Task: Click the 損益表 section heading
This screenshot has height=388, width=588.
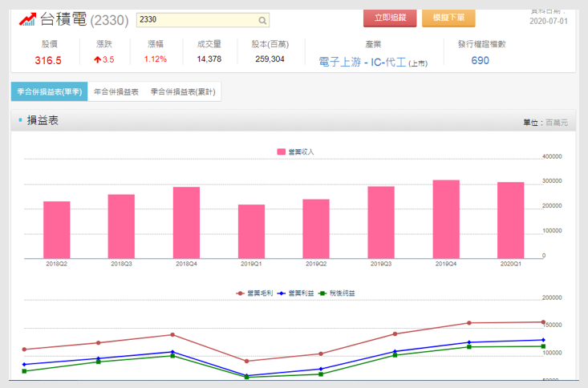Action: point(43,120)
